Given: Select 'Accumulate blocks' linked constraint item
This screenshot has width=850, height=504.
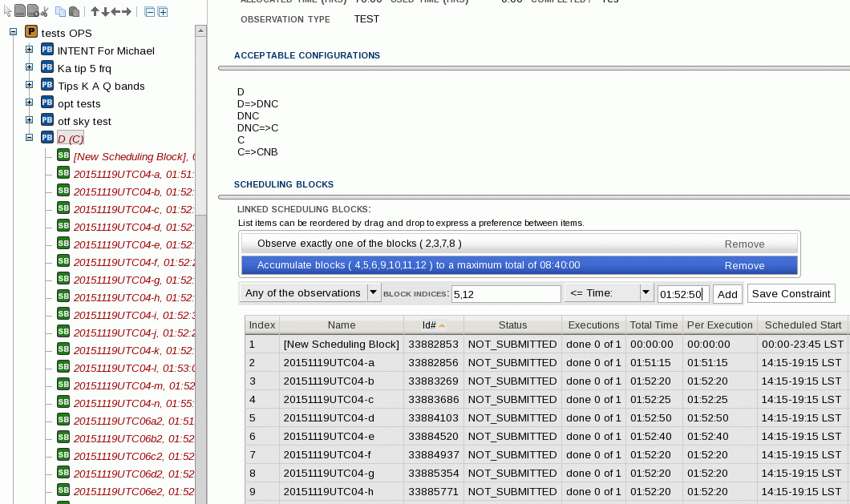Looking at the screenshot, I should (x=481, y=265).
